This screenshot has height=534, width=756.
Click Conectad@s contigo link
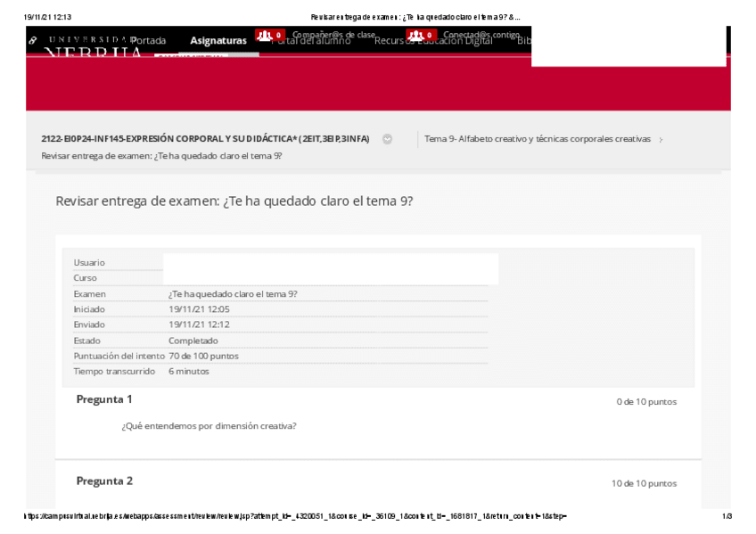(x=481, y=34)
